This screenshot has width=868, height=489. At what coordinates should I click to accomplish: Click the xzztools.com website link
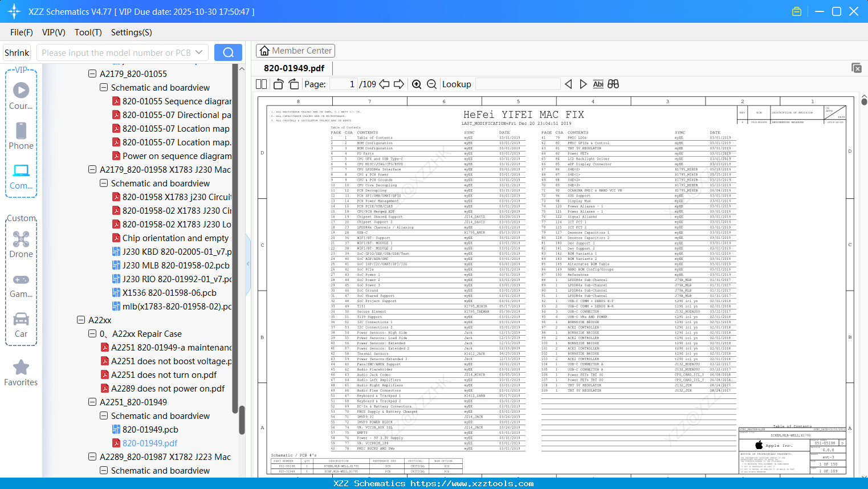click(472, 483)
